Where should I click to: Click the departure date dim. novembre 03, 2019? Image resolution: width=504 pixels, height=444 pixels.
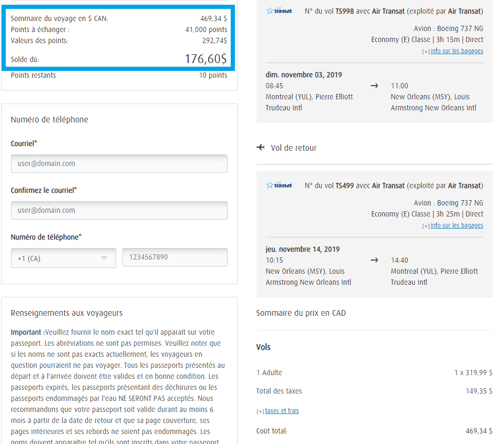(304, 75)
